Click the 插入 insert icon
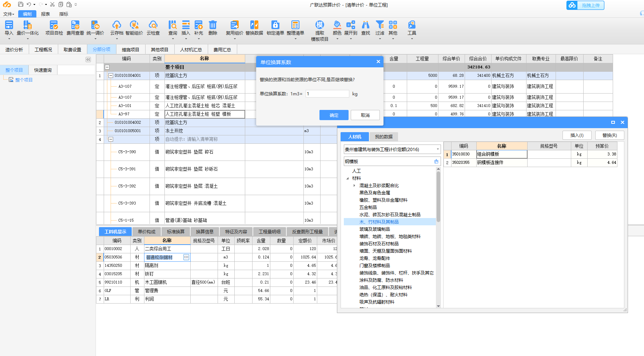The image size is (644, 356). click(186, 25)
